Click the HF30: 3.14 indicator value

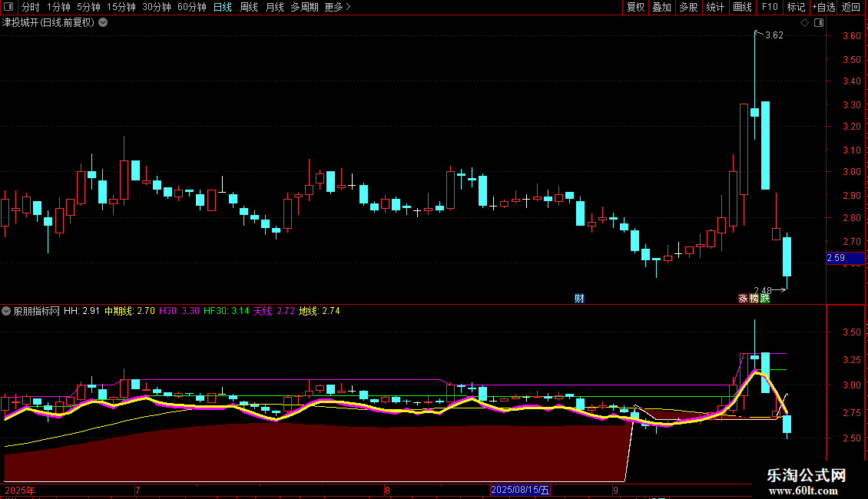pyautogui.click(x=227, y=311)
